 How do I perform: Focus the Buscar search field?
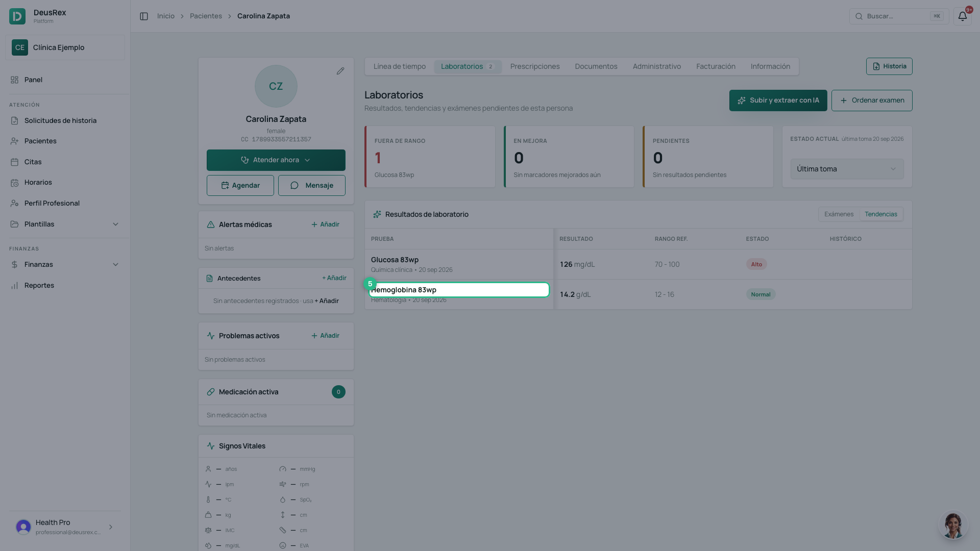[899, 16]
